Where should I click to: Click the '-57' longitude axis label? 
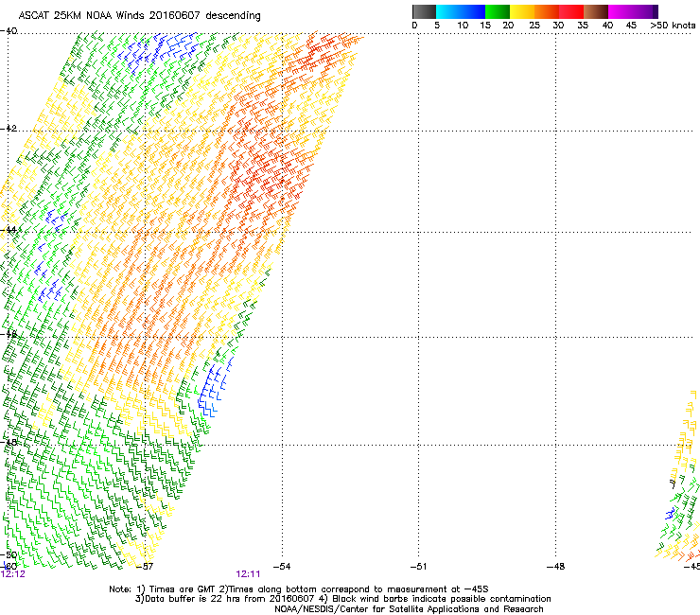click(144, 567)
